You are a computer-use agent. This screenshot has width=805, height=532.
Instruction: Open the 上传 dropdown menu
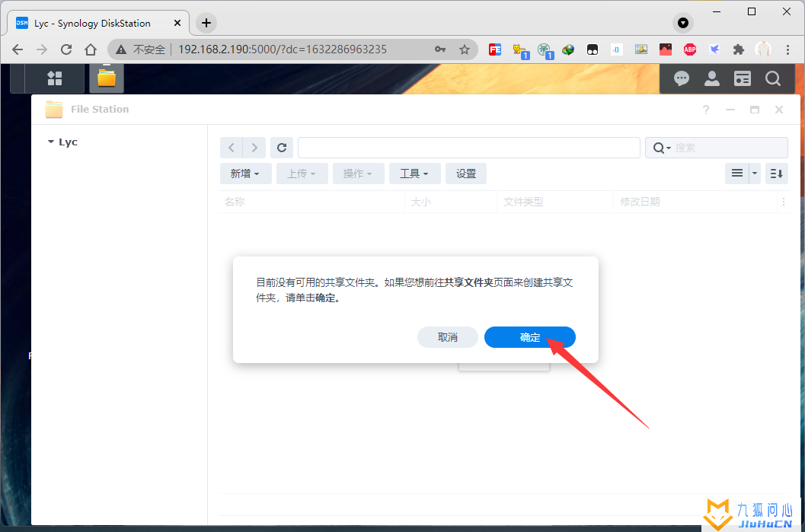(302, 174)
